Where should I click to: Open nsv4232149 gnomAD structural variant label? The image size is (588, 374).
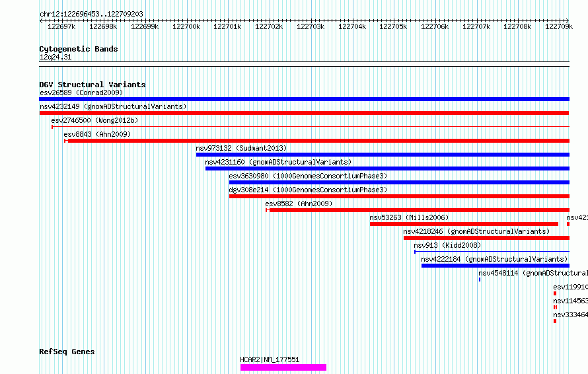tap(113, 106)
